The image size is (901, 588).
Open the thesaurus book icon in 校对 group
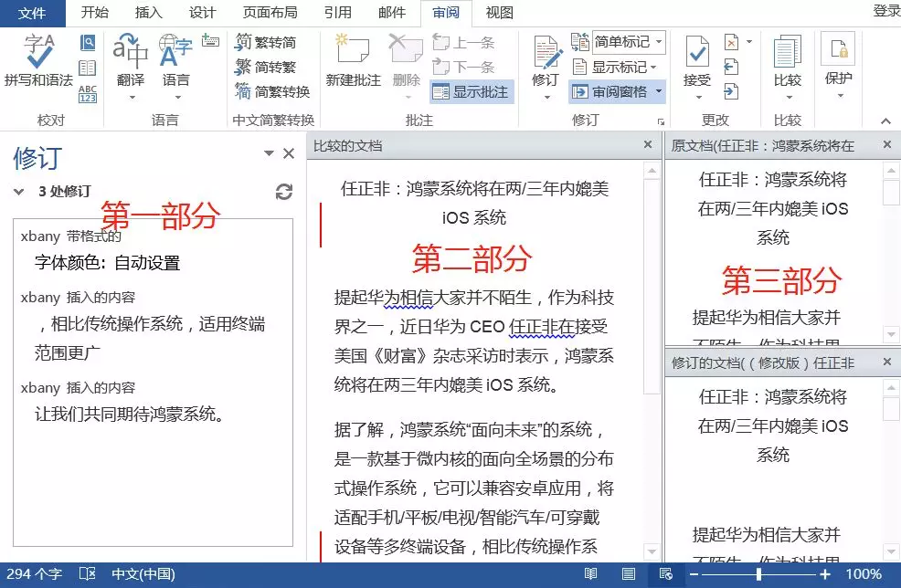88,68
